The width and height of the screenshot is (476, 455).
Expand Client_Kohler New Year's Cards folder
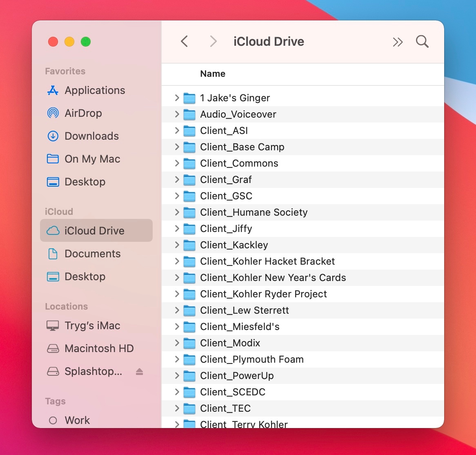point(177,278)
